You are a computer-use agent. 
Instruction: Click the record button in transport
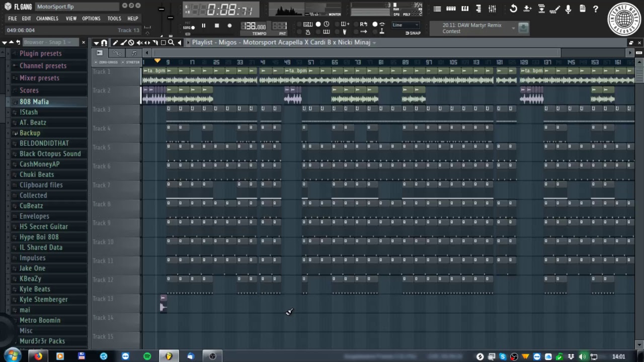tap(229, 26)
